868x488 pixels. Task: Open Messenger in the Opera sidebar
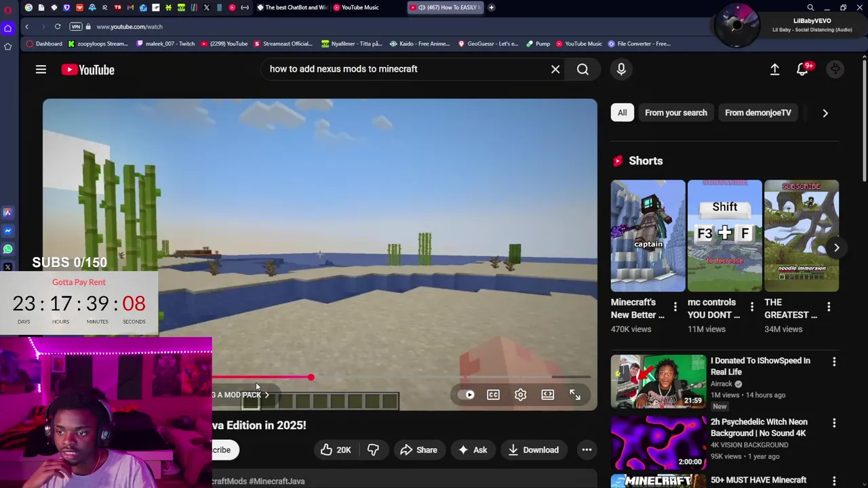pos(7,231)
